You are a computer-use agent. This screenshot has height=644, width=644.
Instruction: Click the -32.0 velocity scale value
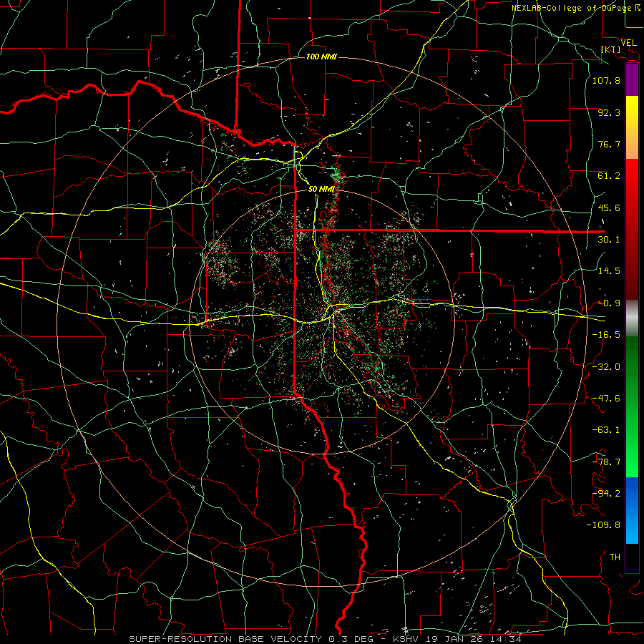[606, 367]
